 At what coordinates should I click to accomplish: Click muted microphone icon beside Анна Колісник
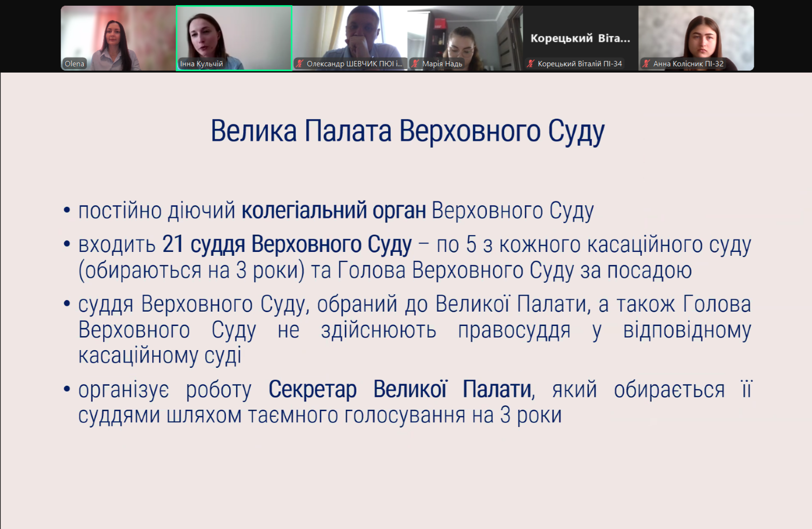pos(646,63)
